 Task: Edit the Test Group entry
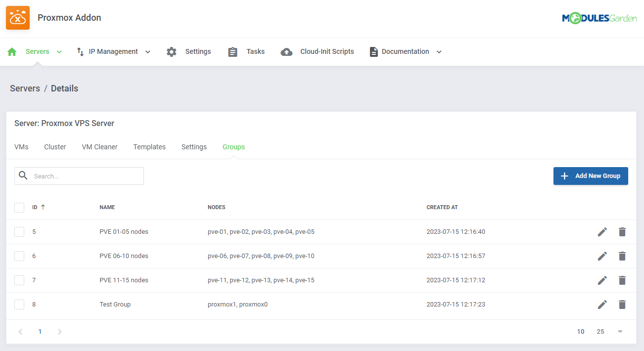[x=602, y=305]
